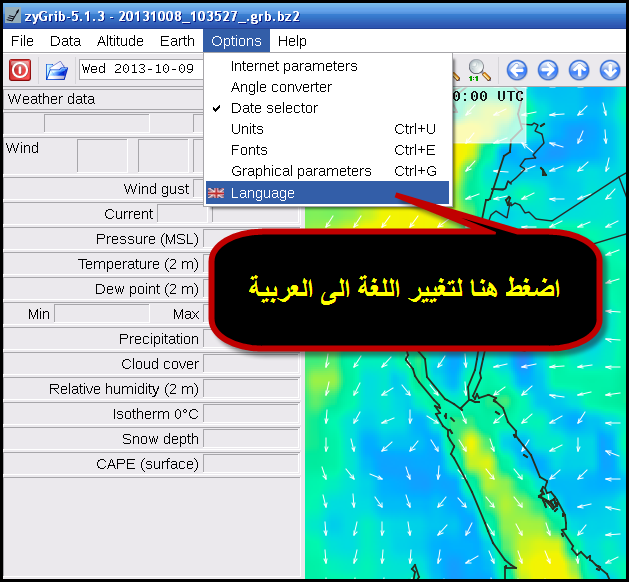Screen dimensions: 629x582
Task: Click the red power quit icon
Action: click(x=20, y=70)
